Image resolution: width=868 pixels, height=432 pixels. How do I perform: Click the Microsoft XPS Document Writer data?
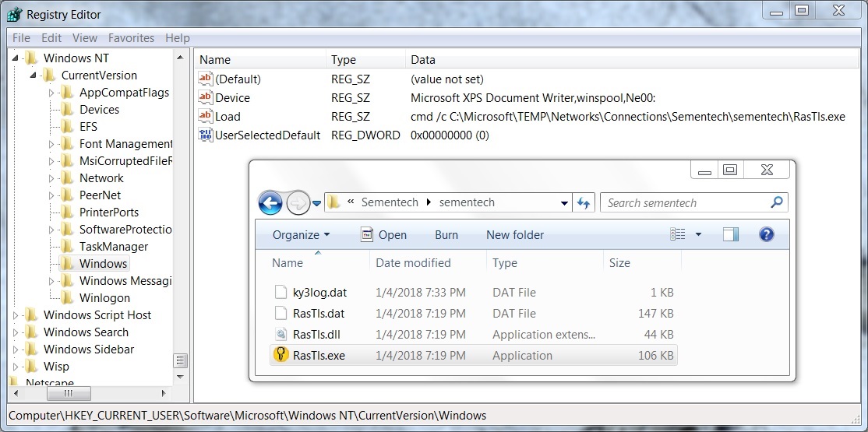pyautogui.click(x=532, y=98)
